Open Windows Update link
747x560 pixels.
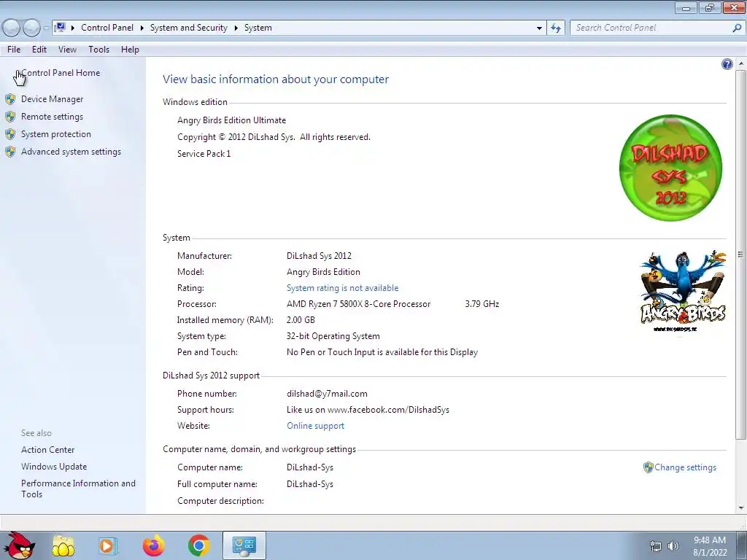click(54, 467)
